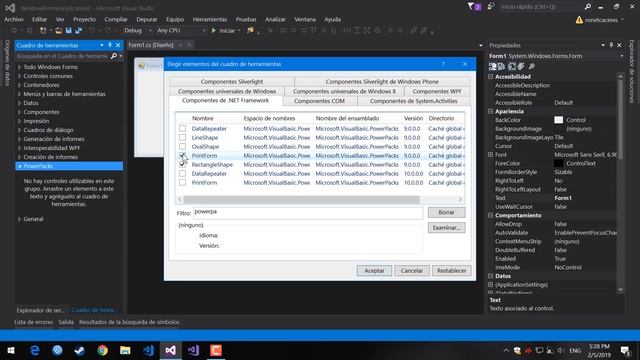Open Steam from the taskbar
The width and height of the screenshot is (640, 360).
pyautogui.click(x=80, y=350)
